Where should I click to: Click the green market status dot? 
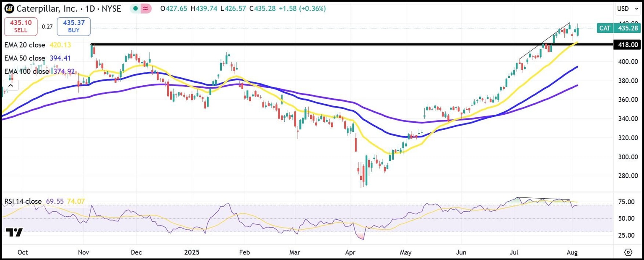[135, 8]
